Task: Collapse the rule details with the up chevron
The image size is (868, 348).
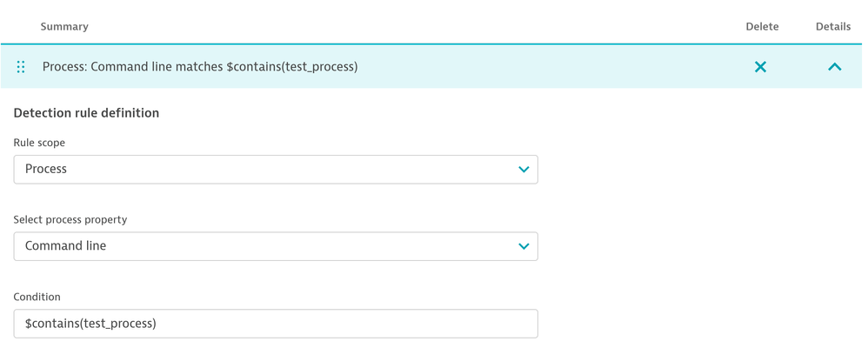Action: (x=834, y=67)
